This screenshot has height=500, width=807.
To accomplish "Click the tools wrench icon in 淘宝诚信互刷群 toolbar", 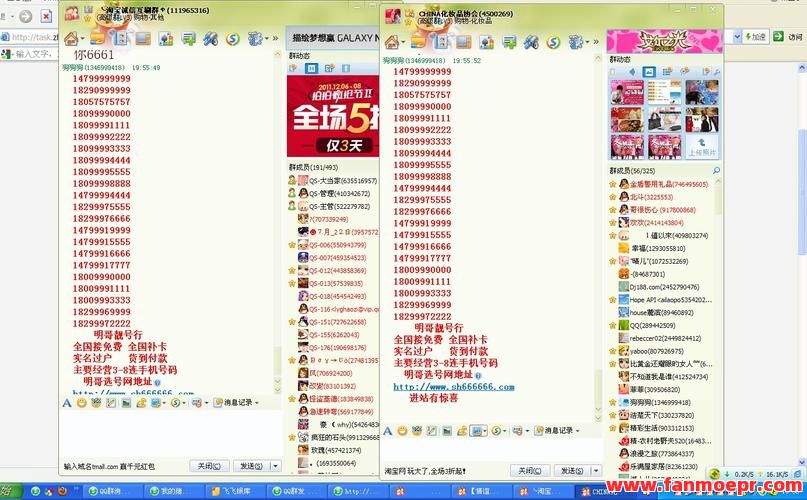I will (x=210, y=39).
